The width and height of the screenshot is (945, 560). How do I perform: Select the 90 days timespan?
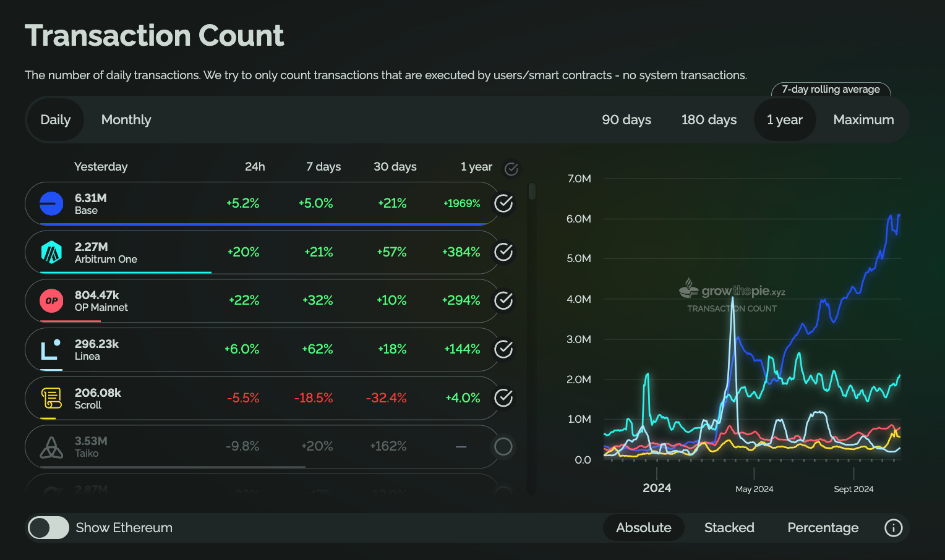pyautogui.click(x=626, y=120)
